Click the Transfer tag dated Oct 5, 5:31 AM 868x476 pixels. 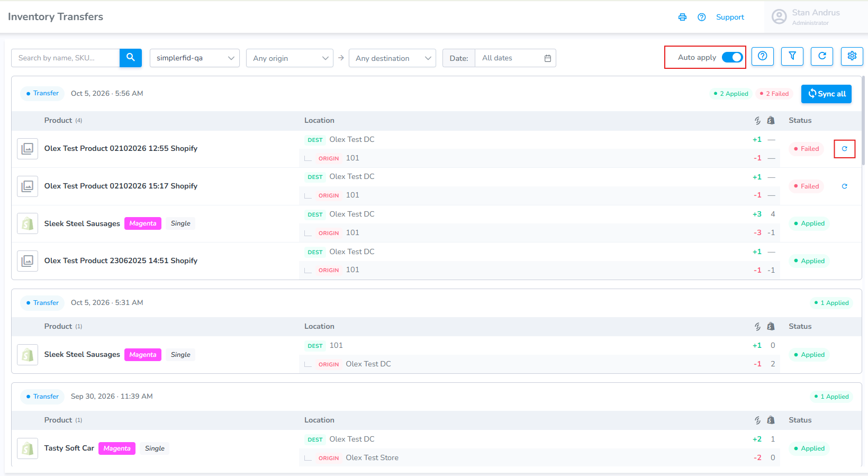(x=42, y=303)
